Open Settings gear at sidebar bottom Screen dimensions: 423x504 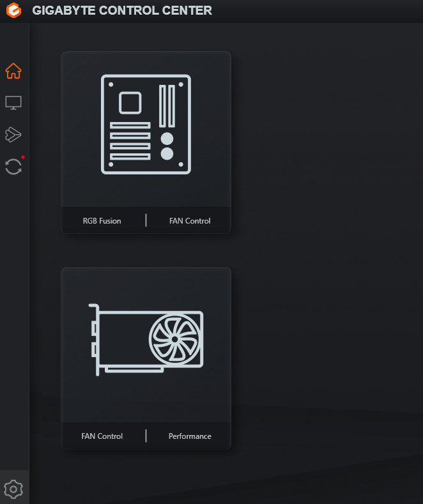coord(13,489)
